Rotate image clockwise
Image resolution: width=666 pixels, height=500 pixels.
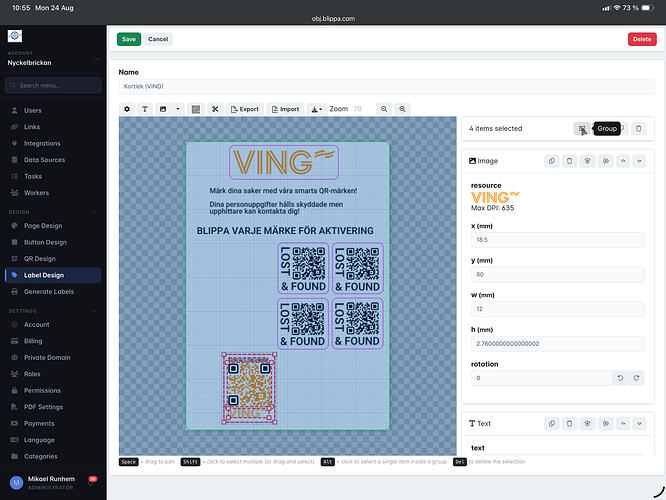[x=636, y=378]
